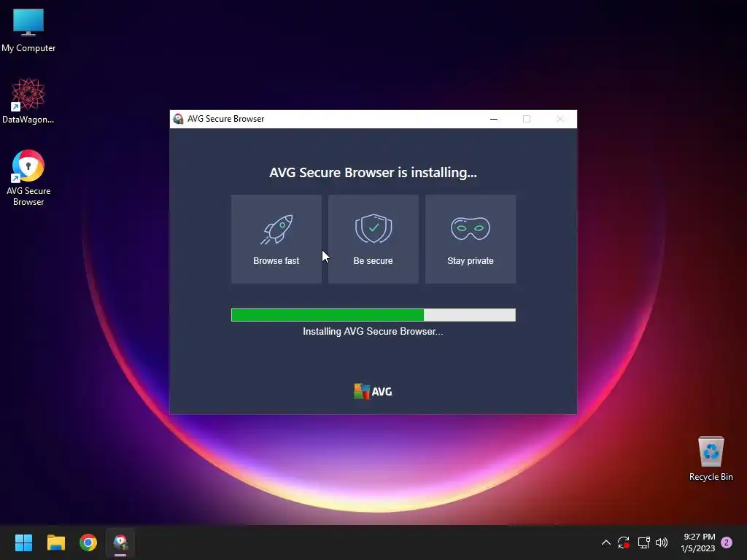Viewport: 747px width, 560px height.
Task: Click the Be secure shield icon
Action: (373, 228)
